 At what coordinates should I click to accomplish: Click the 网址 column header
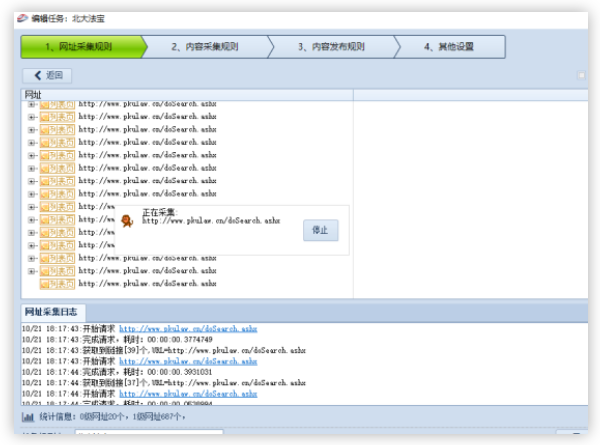coord(33,94)
